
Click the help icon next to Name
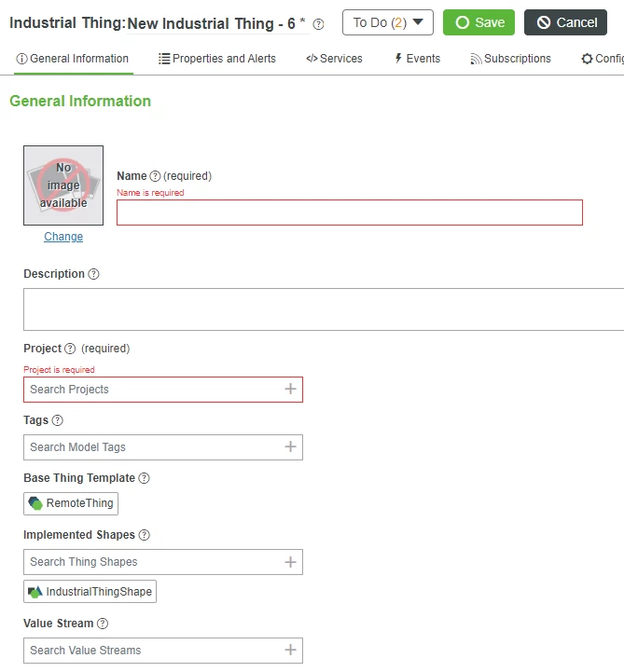155,176
